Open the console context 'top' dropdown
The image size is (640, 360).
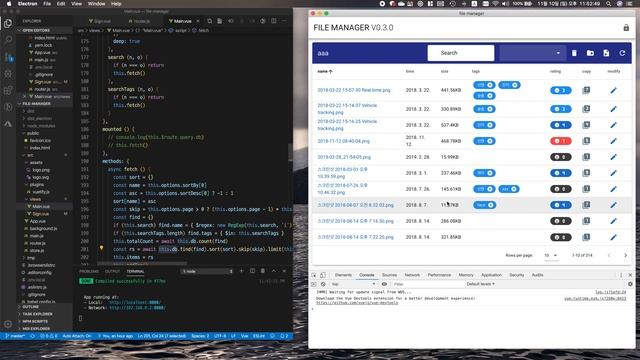coord(353,284)
